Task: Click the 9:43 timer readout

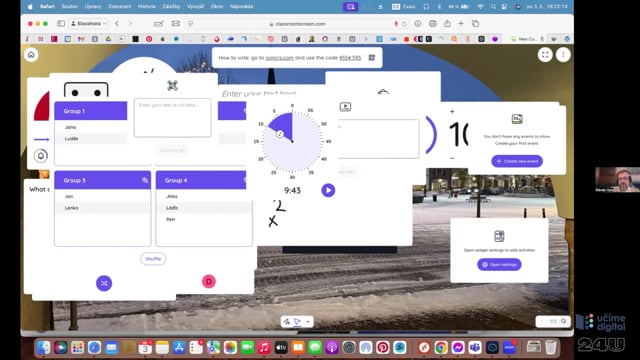Action: [292, 190]
